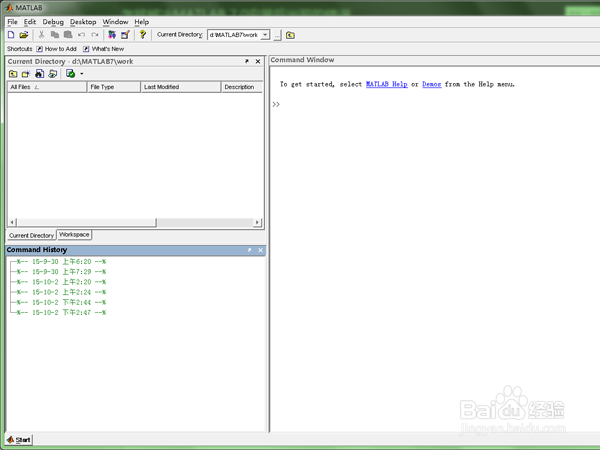Select history entry 15-10-2 下午2:47
The height and width of the screenshot is (450, 600).
61,313
